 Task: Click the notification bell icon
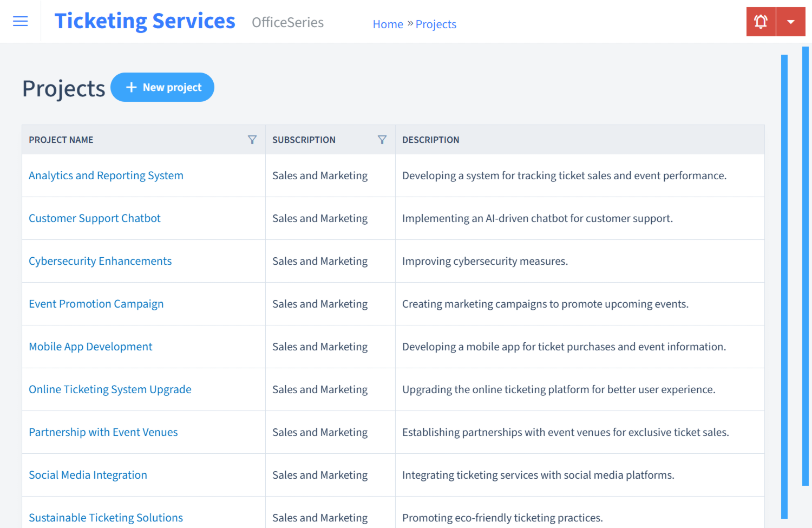(761, 21)
